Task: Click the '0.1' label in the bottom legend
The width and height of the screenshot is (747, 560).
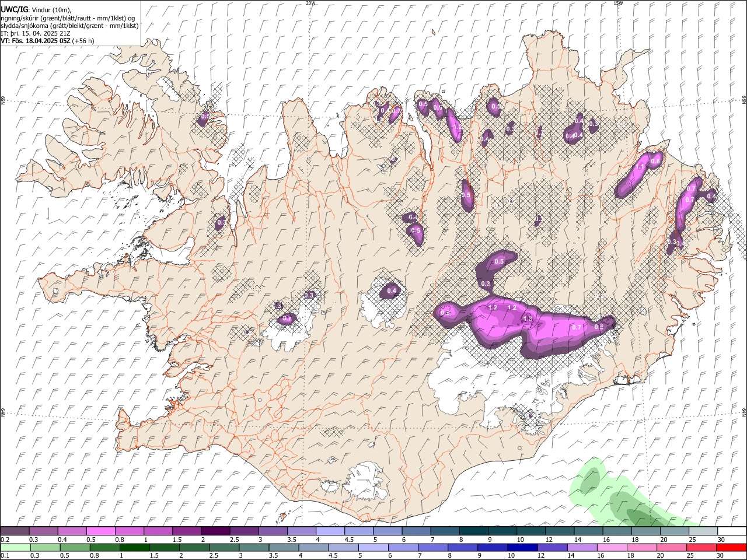Action: (x=5, y=555)
